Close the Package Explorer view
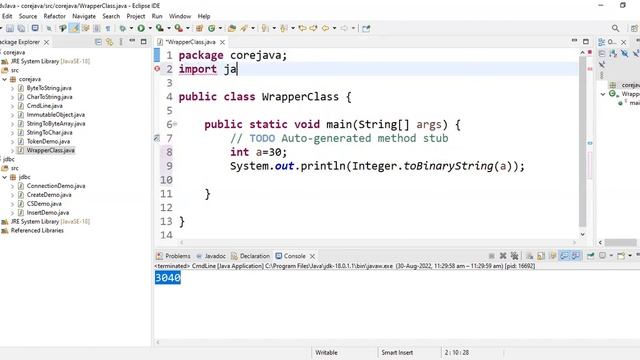The height and width of the screenshot is (360, 640). 47,42
